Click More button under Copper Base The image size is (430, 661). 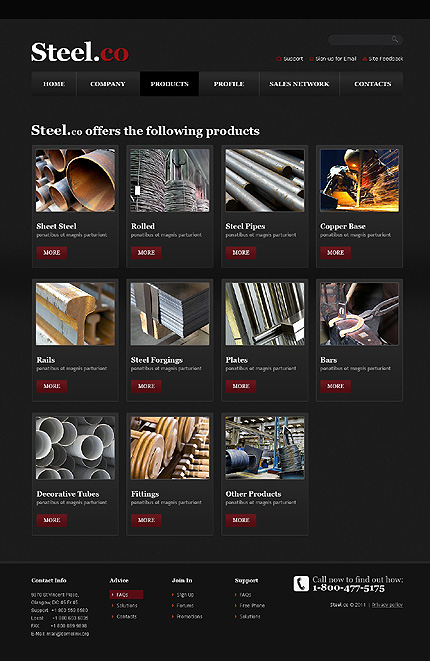(336, 253)
